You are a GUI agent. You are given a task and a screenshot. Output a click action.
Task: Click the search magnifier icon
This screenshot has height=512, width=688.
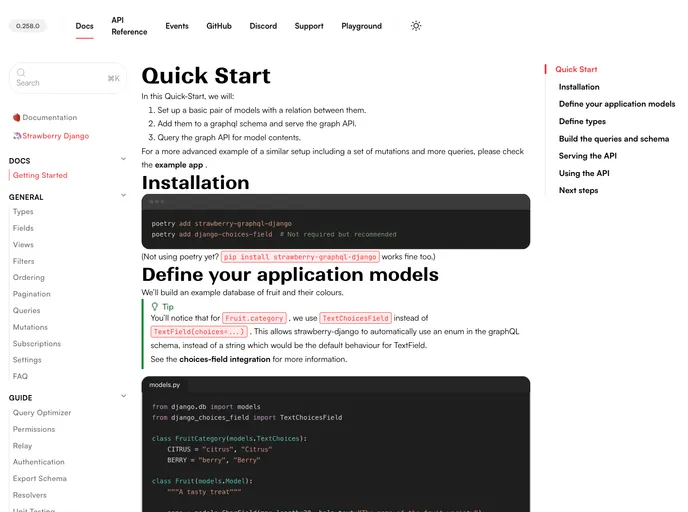click(x=21, y=72)
